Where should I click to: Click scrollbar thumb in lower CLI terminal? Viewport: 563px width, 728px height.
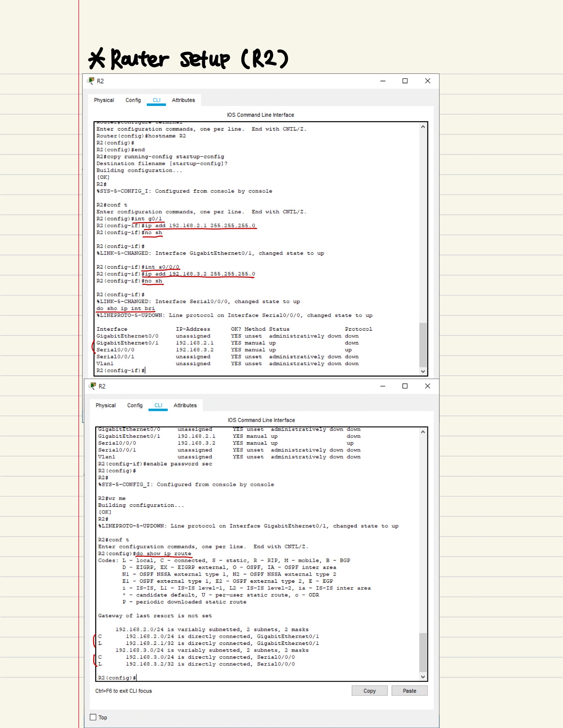[423, 652]
